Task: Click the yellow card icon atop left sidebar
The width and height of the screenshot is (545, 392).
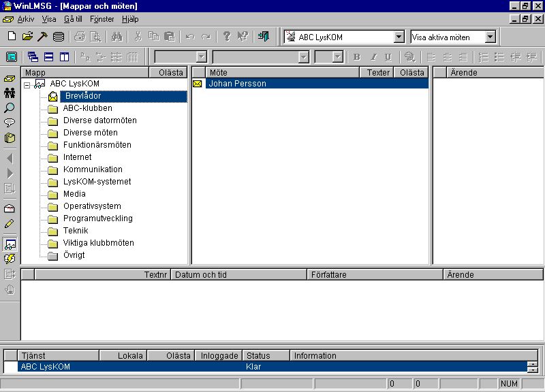Action: point(10,78)
